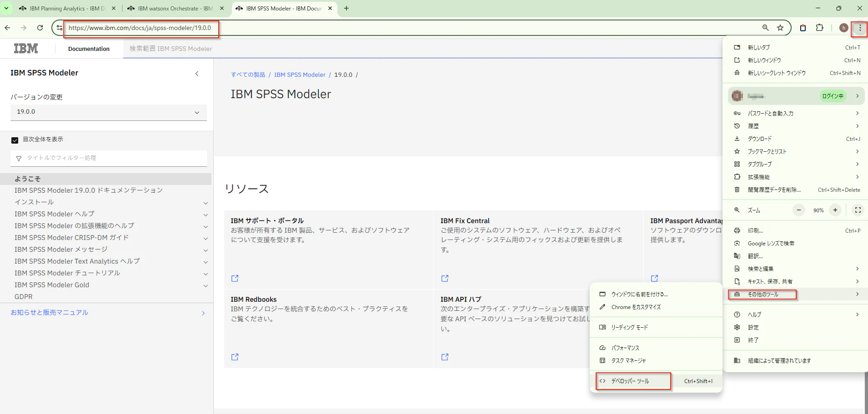868x414 pixels.
Task: Choose リーディング モード in the submenu
Action: (656, 327)
